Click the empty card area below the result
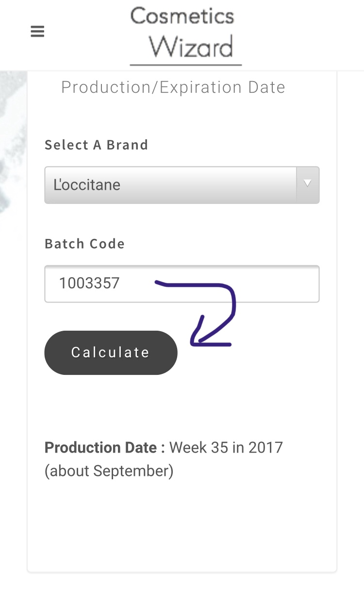The width and height of the screenshot is (364, 607). [182, 524]
